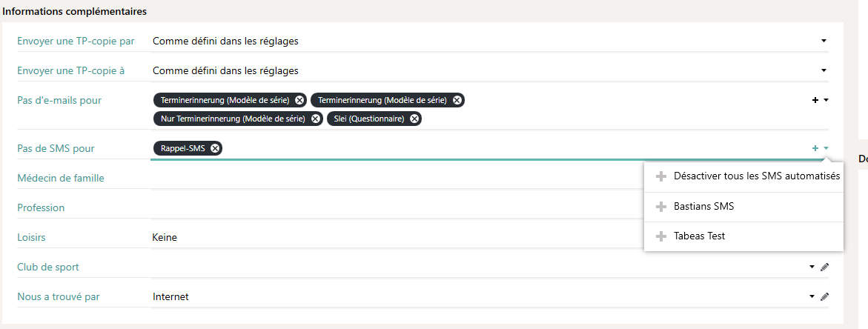
Task: Expand the Club de sport dropdown
Action: (812, 267)
